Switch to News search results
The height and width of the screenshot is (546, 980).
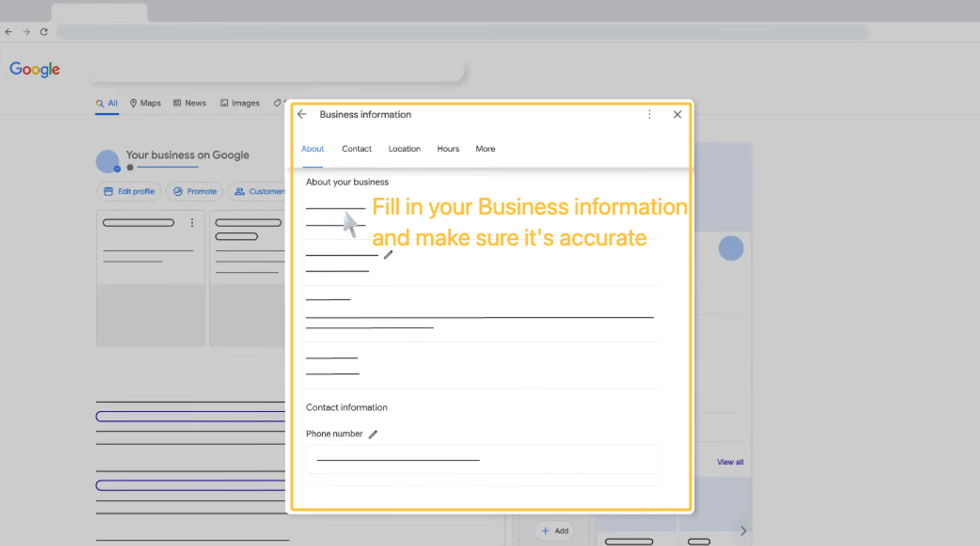190,103
